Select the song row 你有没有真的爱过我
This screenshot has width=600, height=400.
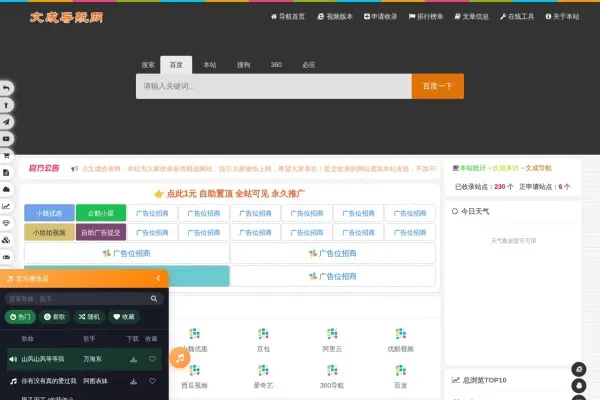pos(84,381)
